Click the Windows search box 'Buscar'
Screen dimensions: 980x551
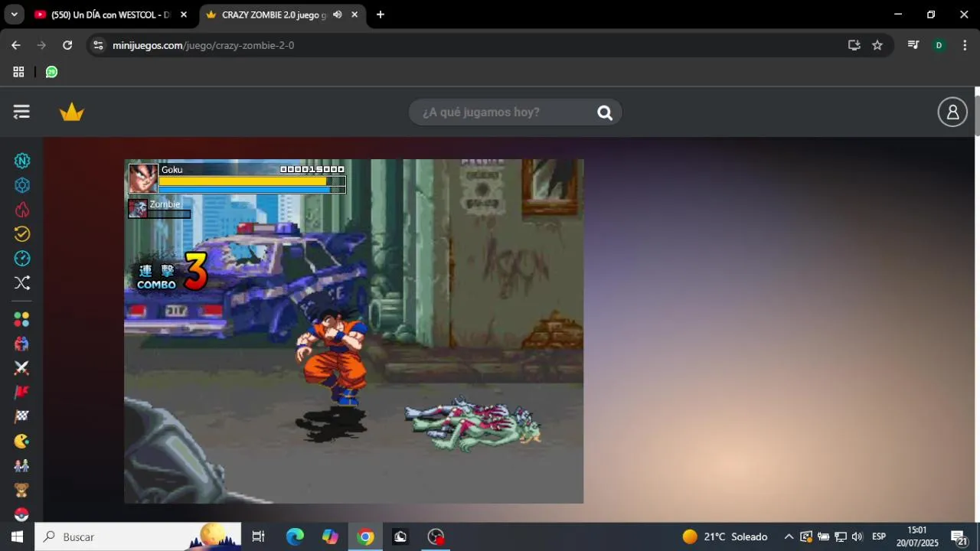point(139,536)
